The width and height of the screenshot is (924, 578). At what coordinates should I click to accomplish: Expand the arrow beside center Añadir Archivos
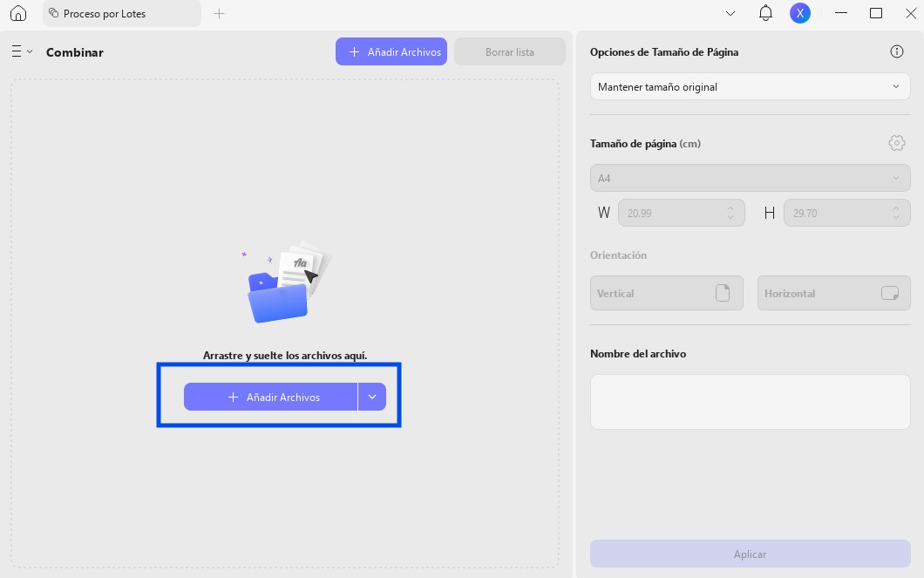tap(372, 397)
